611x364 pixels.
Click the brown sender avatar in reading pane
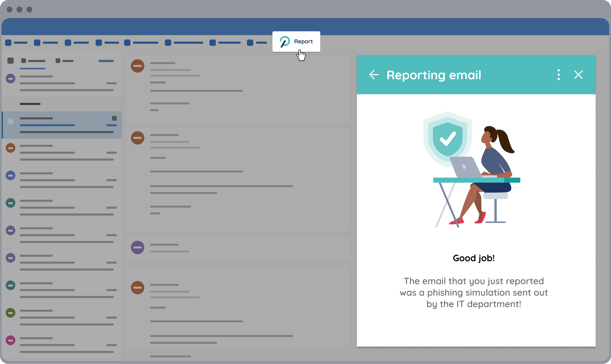(138, 66)
